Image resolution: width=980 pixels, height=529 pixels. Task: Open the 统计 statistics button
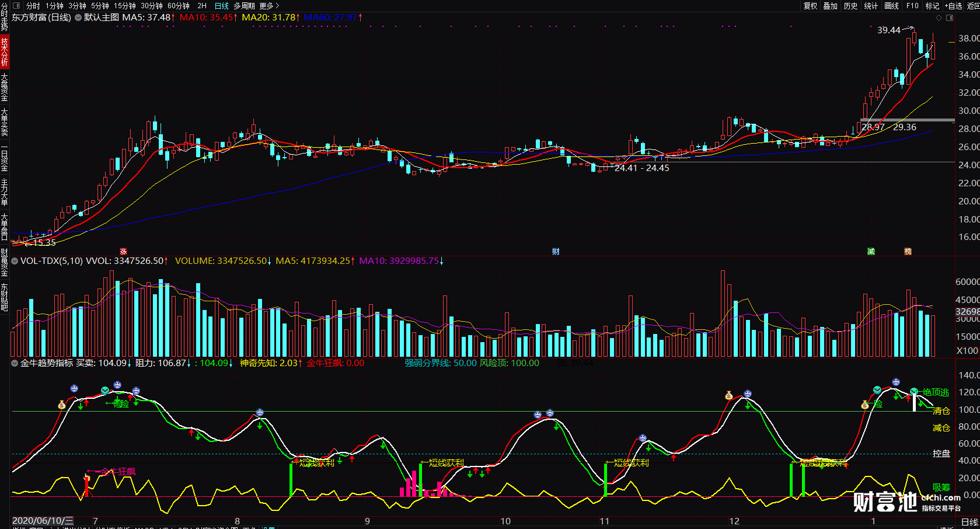point(871,6)
